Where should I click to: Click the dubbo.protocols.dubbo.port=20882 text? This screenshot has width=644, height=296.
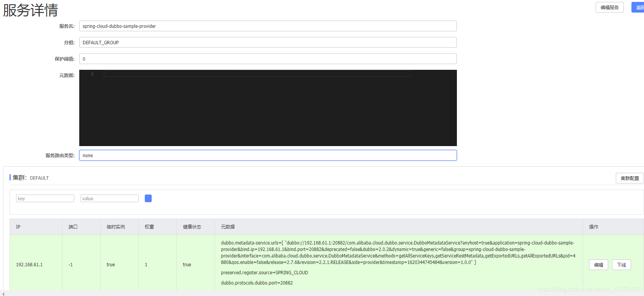[257, 283]
